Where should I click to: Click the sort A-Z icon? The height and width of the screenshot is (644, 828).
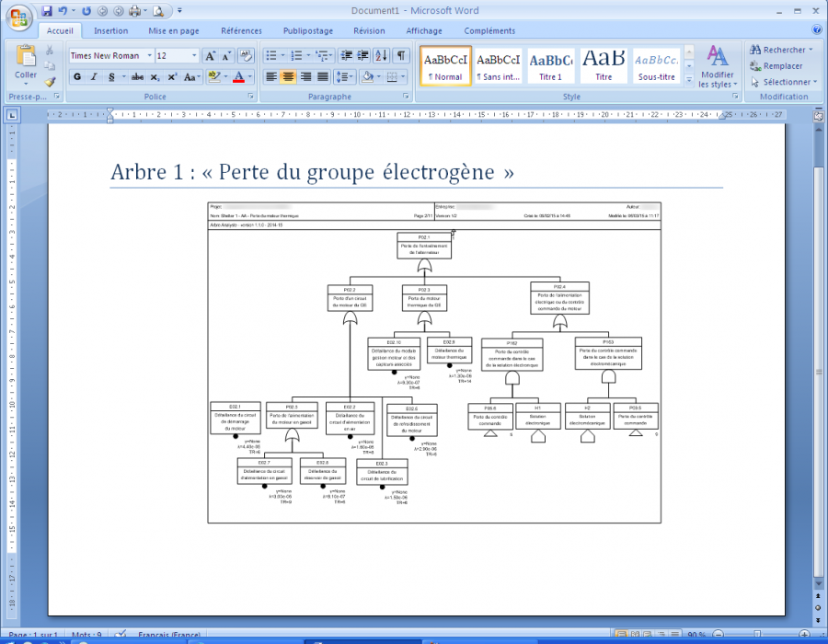pos(382,56)
